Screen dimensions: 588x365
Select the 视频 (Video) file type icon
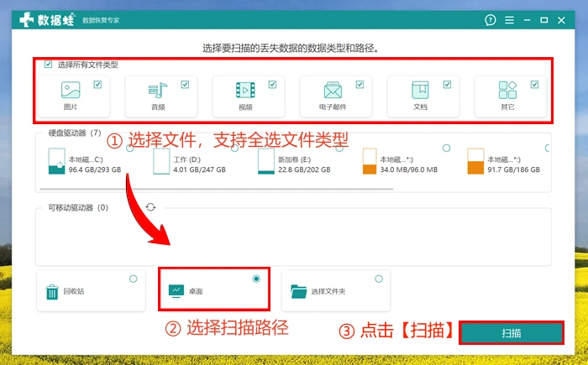pyautogui.click(x=245, y=91)
